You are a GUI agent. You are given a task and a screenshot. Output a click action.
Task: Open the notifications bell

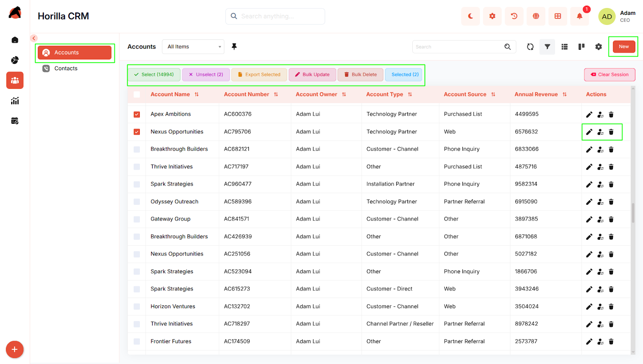pyautogui.click(x=579, y=16)
